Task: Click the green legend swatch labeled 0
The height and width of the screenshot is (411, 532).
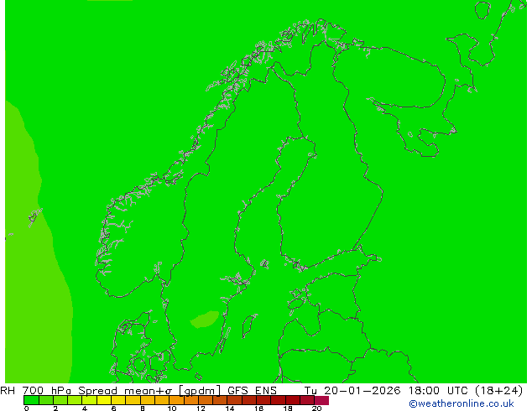Action: (x=31, y=400)
